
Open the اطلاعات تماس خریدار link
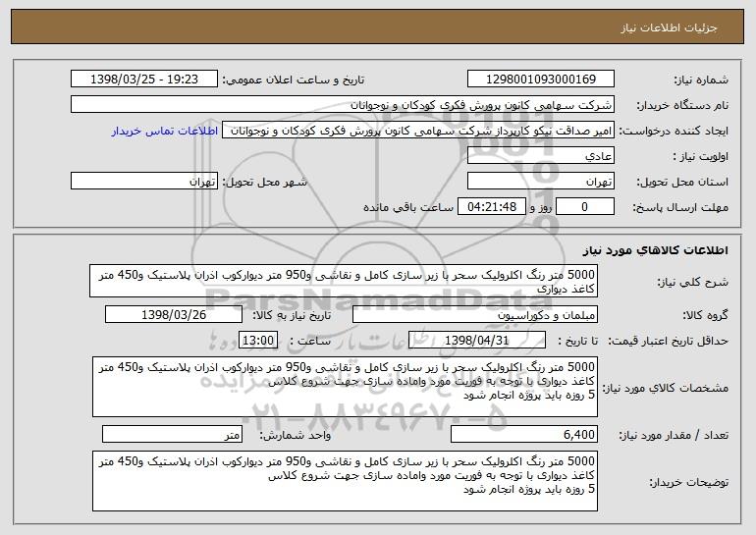pos(165,132)
